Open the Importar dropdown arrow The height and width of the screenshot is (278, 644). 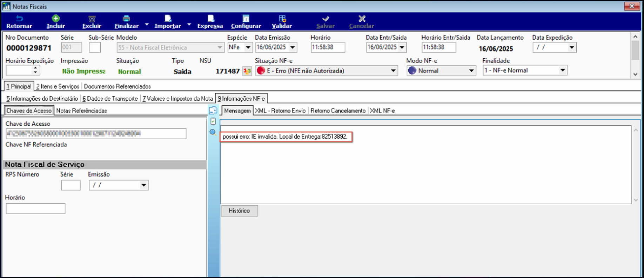189,25
